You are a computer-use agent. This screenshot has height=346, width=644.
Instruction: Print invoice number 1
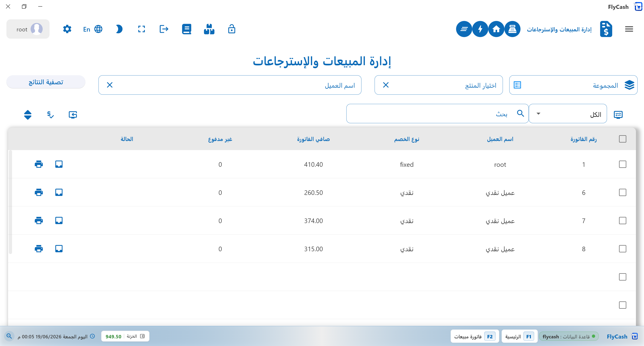coord(39,164)
